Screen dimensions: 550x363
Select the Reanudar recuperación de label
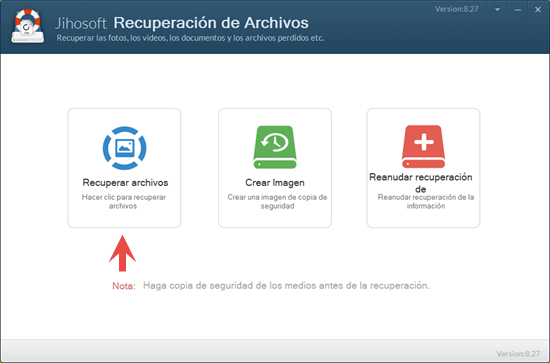[421, 183]
